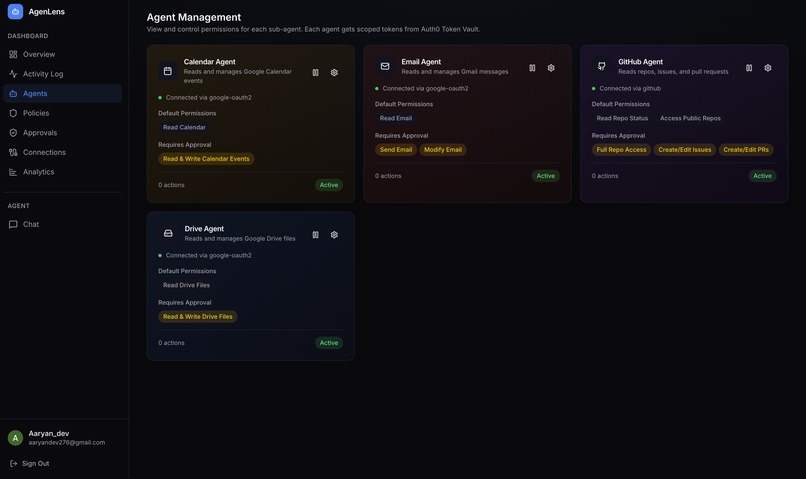The width and height of the screenshot is (806, 479).
Task: Open GitHub Agent settings gear
Action: click(x=767, y=68)
